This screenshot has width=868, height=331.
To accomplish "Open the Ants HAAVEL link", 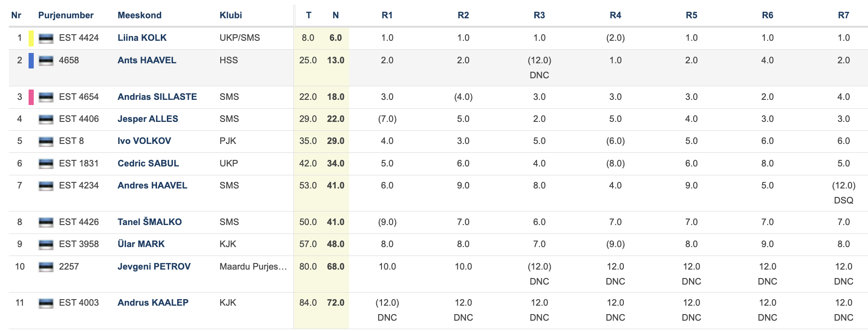I will click(x=147, y=60).
